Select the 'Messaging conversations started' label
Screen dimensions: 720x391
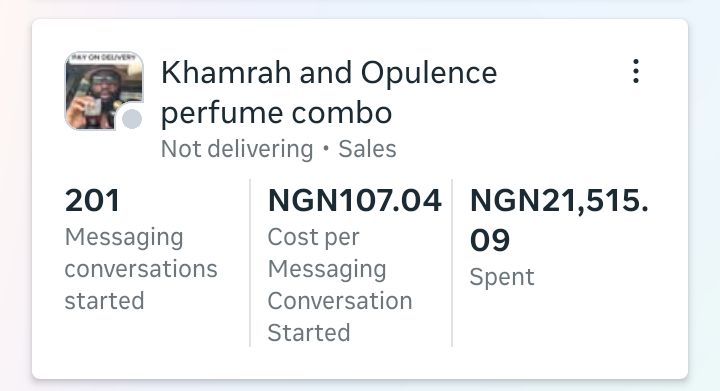click(141, 269)
